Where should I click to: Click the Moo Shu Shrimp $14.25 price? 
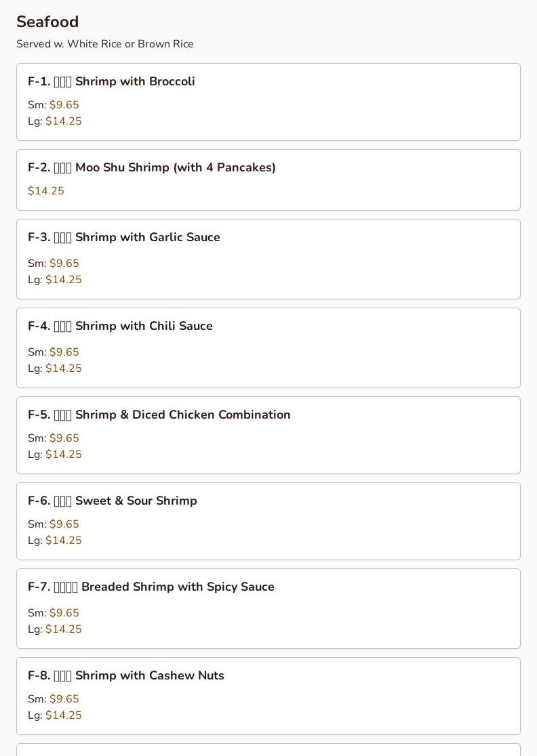[x=46, y=190]
